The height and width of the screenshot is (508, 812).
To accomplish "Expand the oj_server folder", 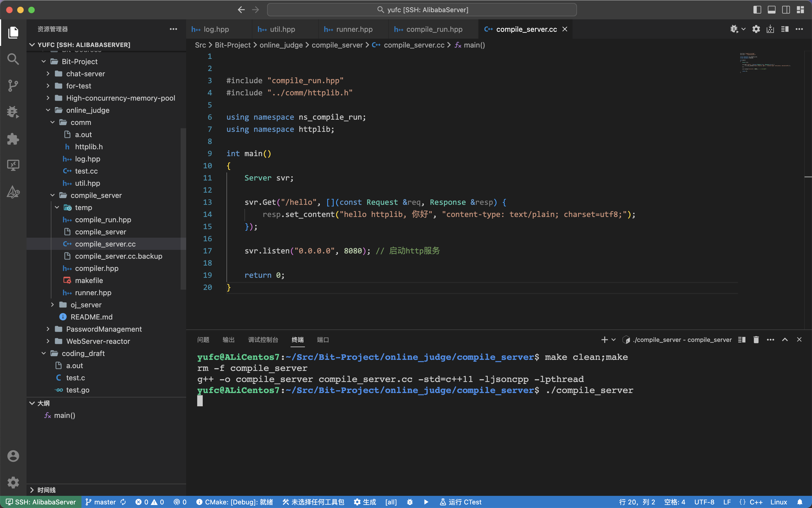I will pyautogui.click(x=52, y=305).
